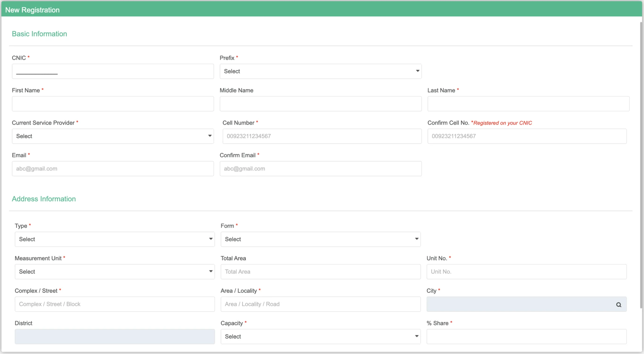
Task: Focus the First Name text box
Action: click(113, 104)
